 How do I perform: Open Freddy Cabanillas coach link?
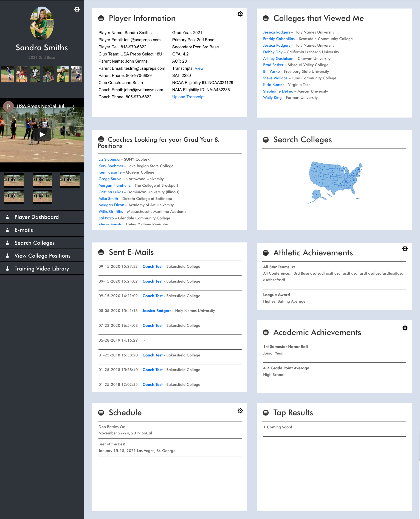click(279, 39)
